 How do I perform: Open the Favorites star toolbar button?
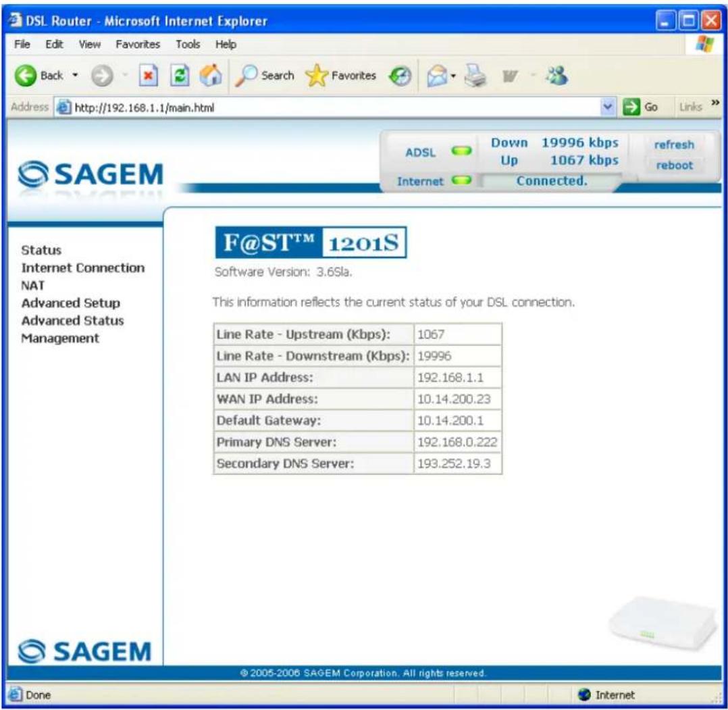341,75
